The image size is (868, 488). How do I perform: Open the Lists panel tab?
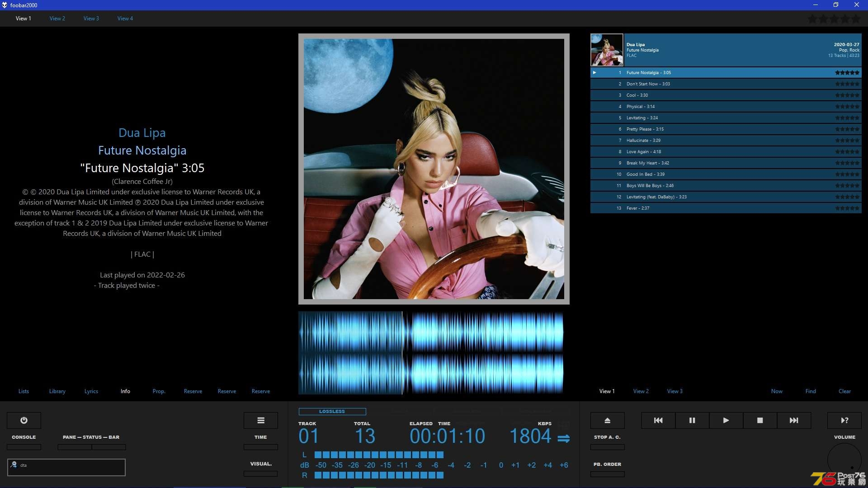24,391
